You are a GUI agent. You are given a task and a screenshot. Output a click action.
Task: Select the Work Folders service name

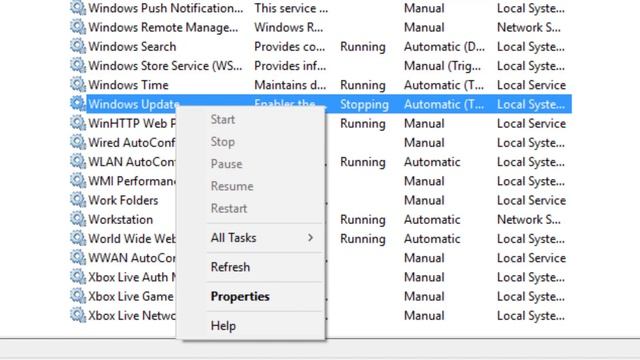(x=123, y=200)
